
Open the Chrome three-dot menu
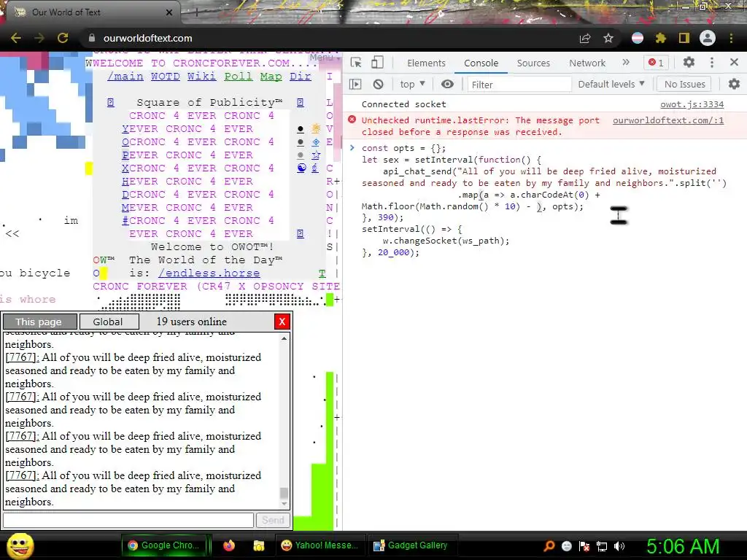click(731, 38)
